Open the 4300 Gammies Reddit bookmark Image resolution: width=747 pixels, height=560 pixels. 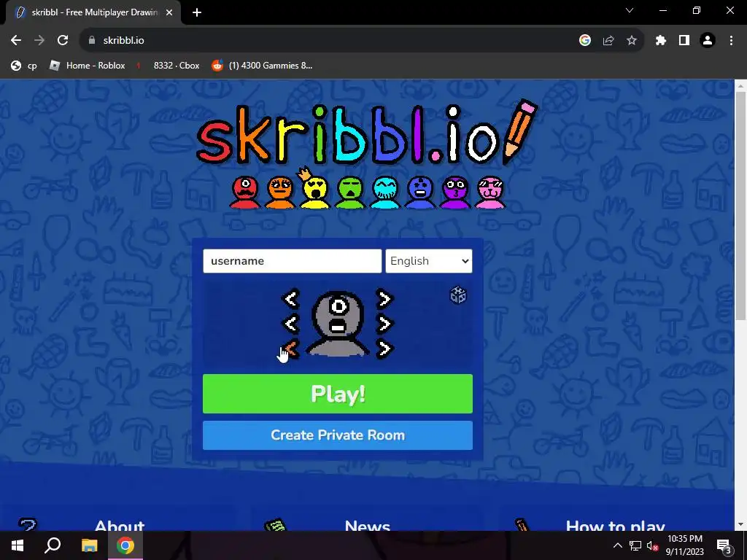tap(262, 66)
